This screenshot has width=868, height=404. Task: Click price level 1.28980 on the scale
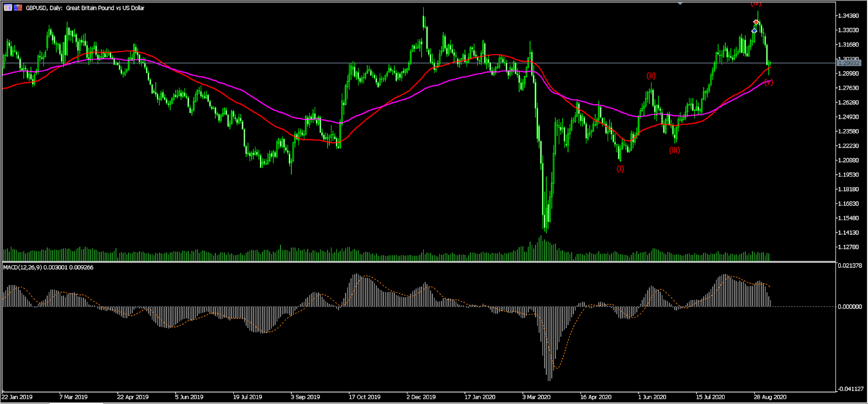pos(848,73)
